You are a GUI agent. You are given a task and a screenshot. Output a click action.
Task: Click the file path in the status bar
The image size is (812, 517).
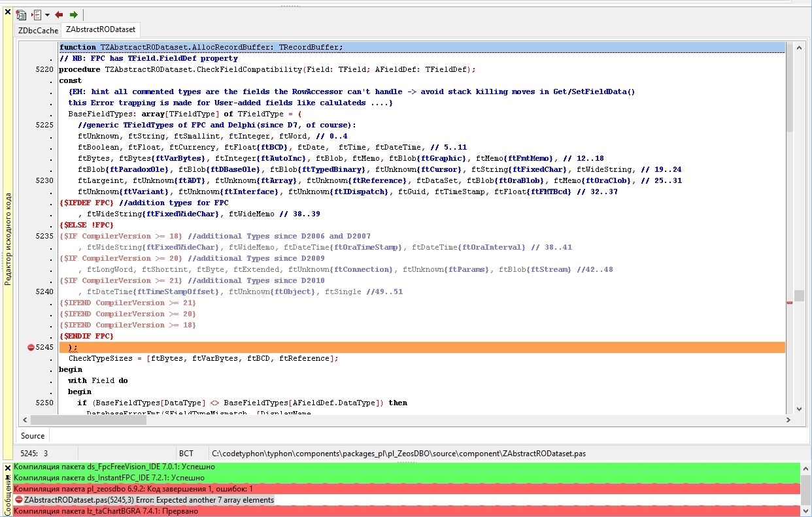pyautogui.click(x=399, y=453)
